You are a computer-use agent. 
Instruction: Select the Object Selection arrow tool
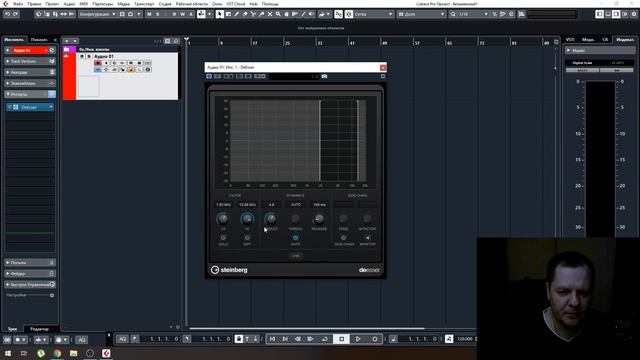tap(220, 14)
